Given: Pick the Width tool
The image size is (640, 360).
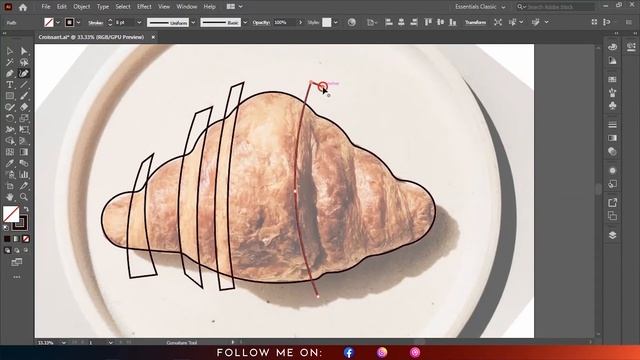Looking at the screenshot, I should click(x=10, y=129).
